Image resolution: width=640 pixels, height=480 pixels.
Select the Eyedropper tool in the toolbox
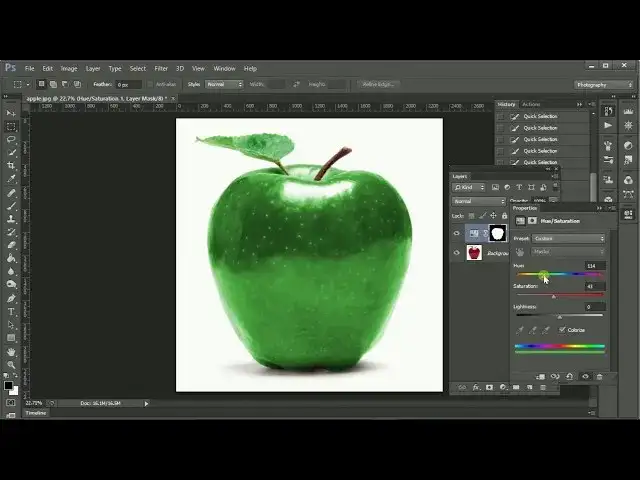click(x=11, y=179)
